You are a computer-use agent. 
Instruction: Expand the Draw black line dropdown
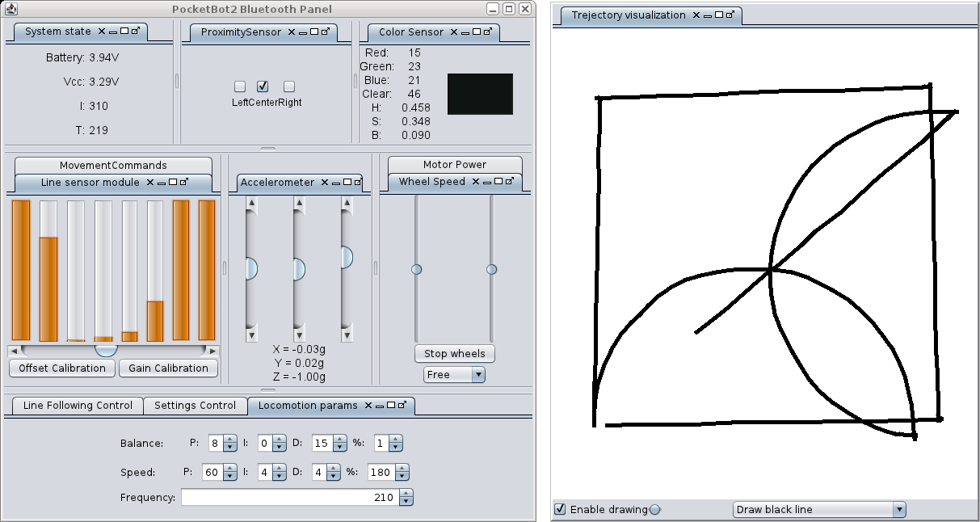899,509
